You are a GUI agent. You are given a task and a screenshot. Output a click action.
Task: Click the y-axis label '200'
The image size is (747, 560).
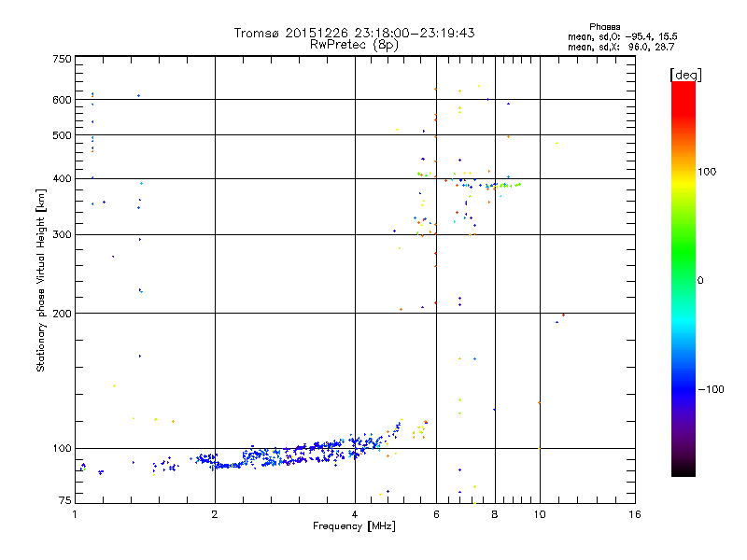[x=63, y=314]
